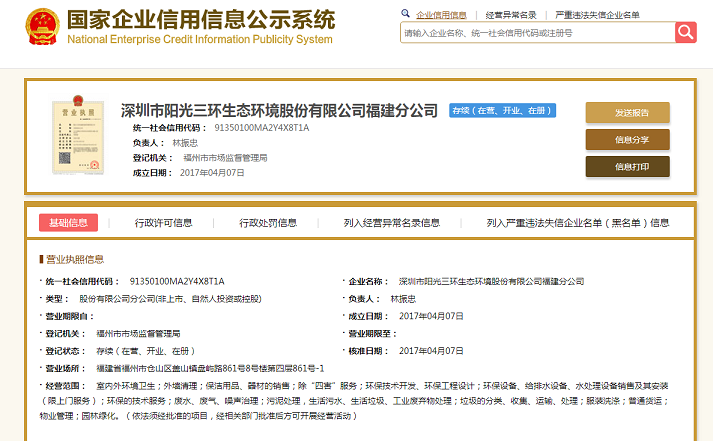Viewport: 713px width, 441px height.
Task: Click the 存续 status badge
Action: (x=502, y=110)
